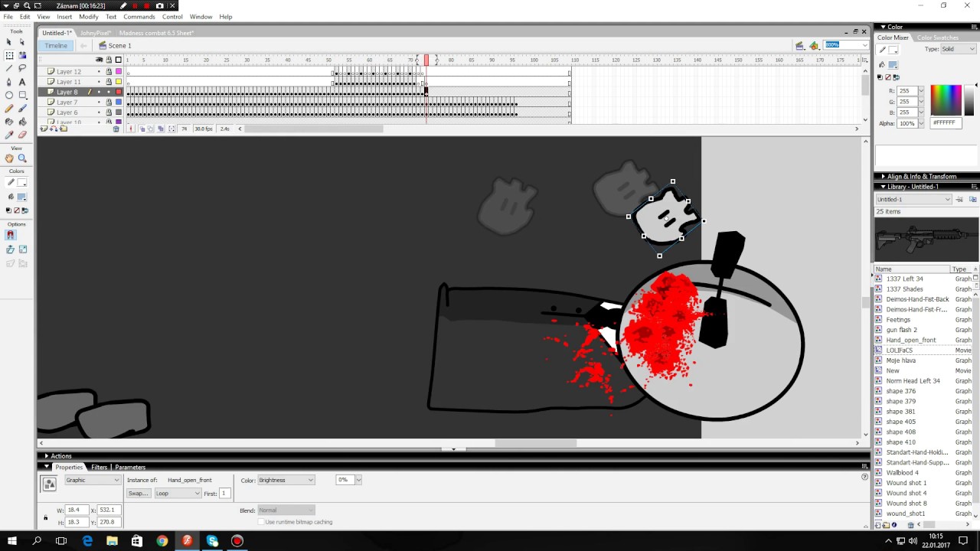Screen dimensions: 980x551
Task: Pick a color in the color mixer spectrum
Action: [x=946, y=99]
